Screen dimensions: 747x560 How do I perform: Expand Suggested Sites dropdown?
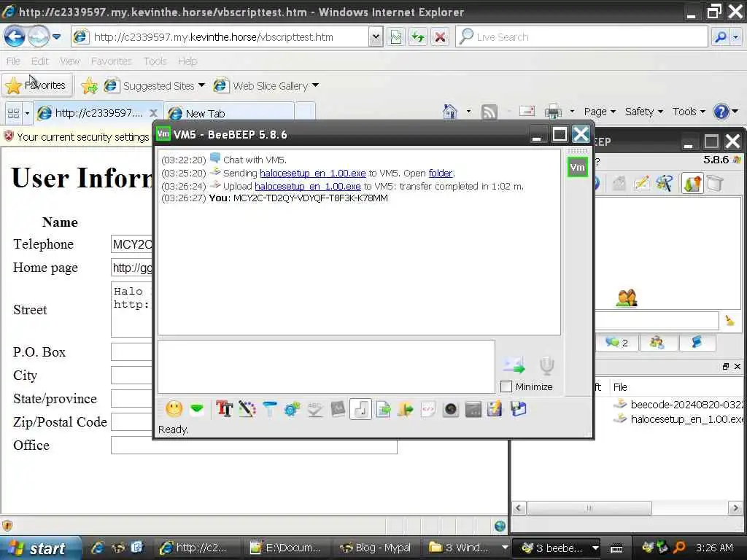pos(201,85)
